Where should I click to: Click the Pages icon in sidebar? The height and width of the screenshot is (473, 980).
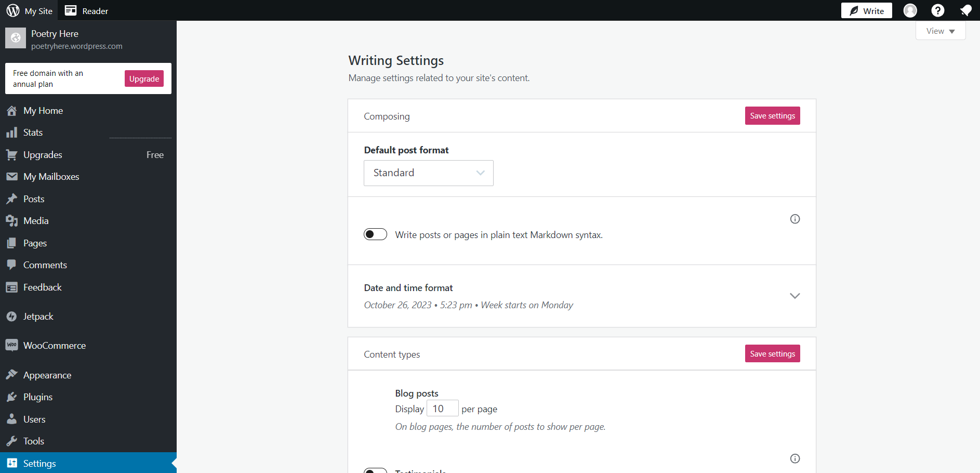click(x=12, y=243)
